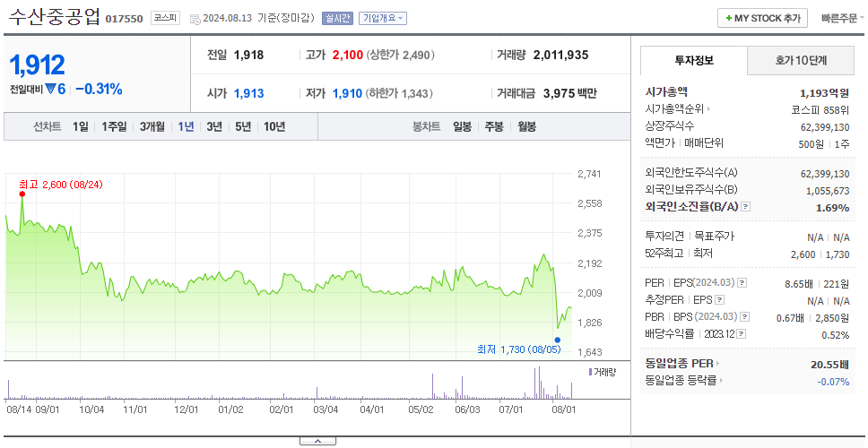Click the PER EPS value 8.65배 | 221원
868x448 pixels.
(x=817, y=284)
